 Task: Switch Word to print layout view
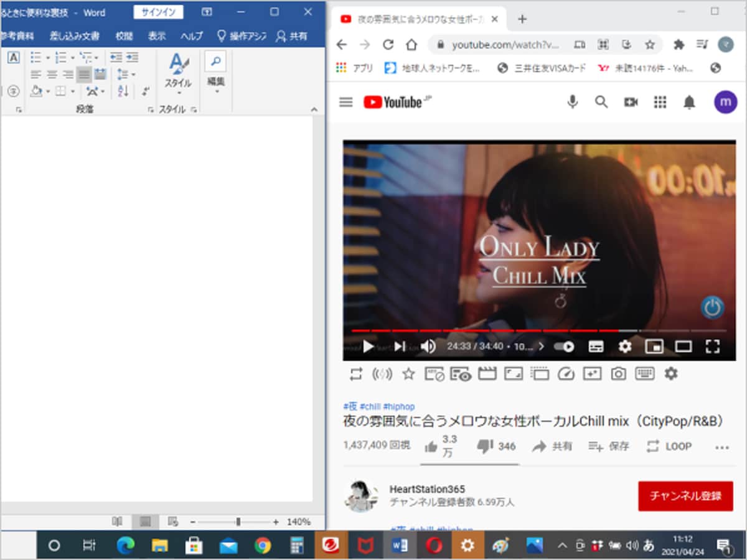(145, 521)
